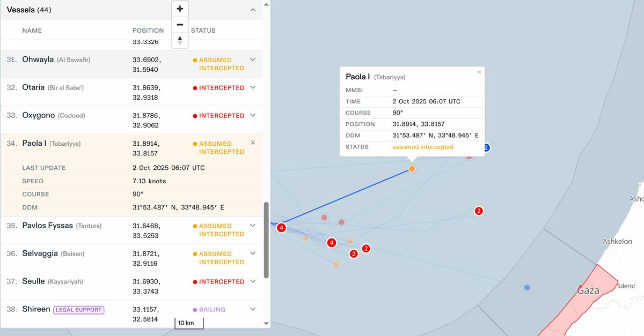Close the Paola I popup

click(x=479, y=72)
